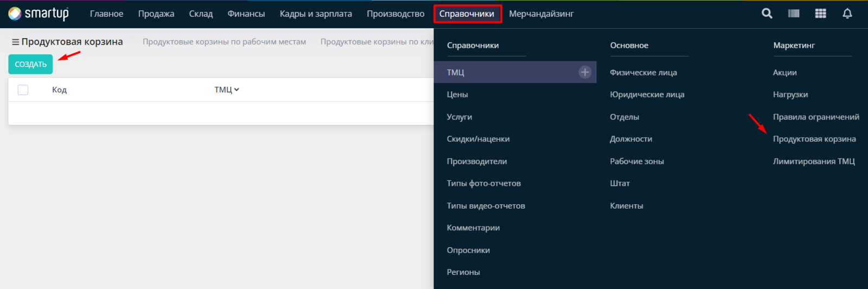
Task: Open Скидки/наценки reference
Action: (478, 139)
